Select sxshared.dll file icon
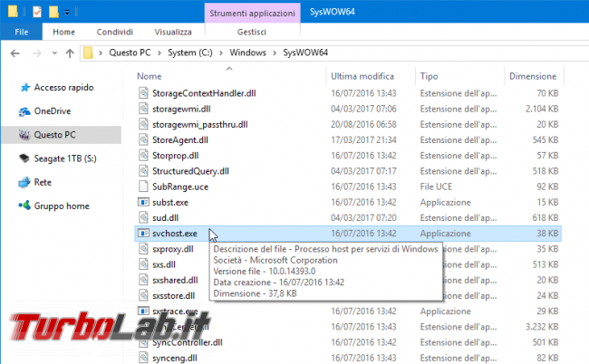Viewport: 589px width, 364px height. tap(143, 280)
